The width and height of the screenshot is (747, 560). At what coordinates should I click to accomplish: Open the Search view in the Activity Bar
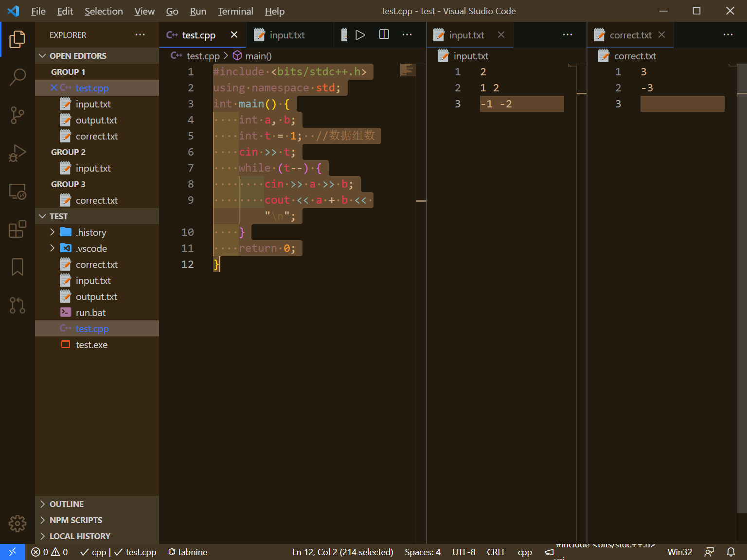click(18, 77)
